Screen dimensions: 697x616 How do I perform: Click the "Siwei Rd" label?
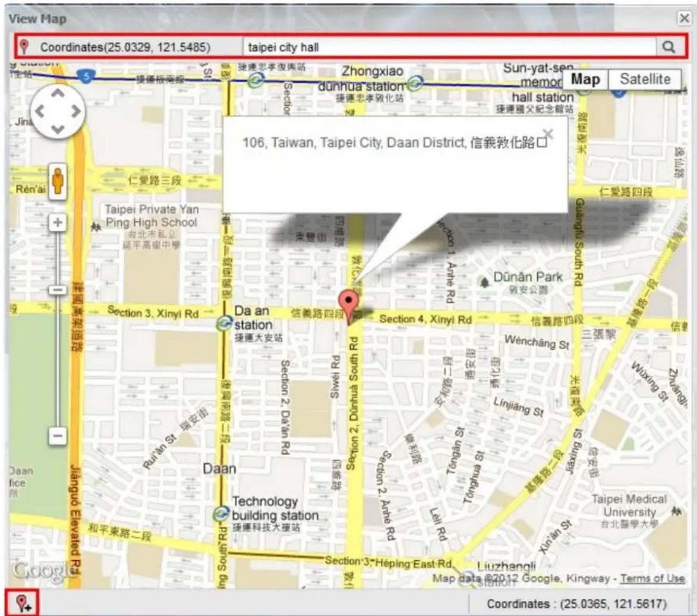tap(335, 376)
